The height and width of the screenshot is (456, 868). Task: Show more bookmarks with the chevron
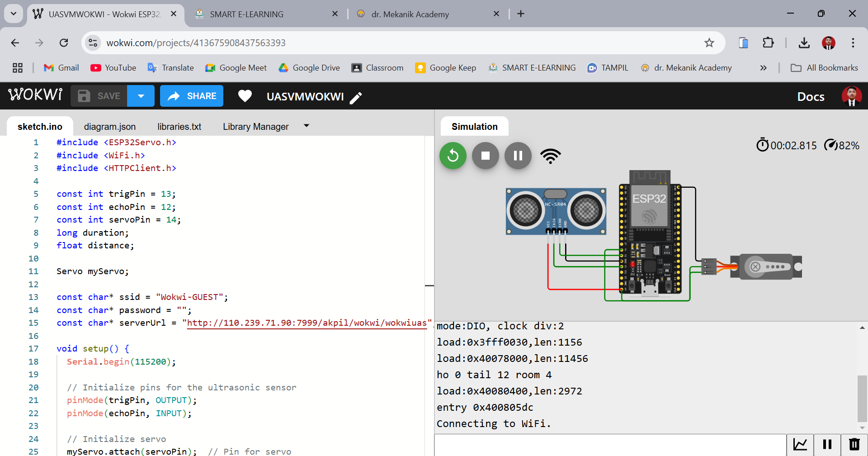click(x=764, y=68)
